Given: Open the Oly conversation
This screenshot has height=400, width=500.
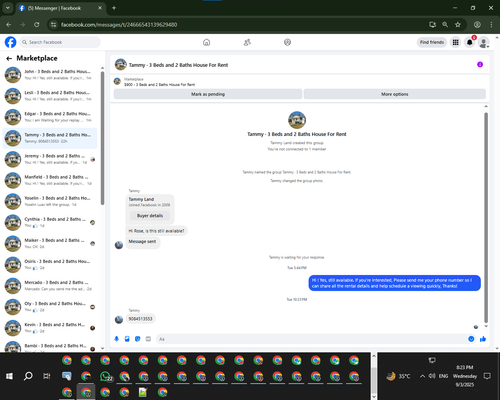Looking at the screenshot, I should (x=50, y=307).
